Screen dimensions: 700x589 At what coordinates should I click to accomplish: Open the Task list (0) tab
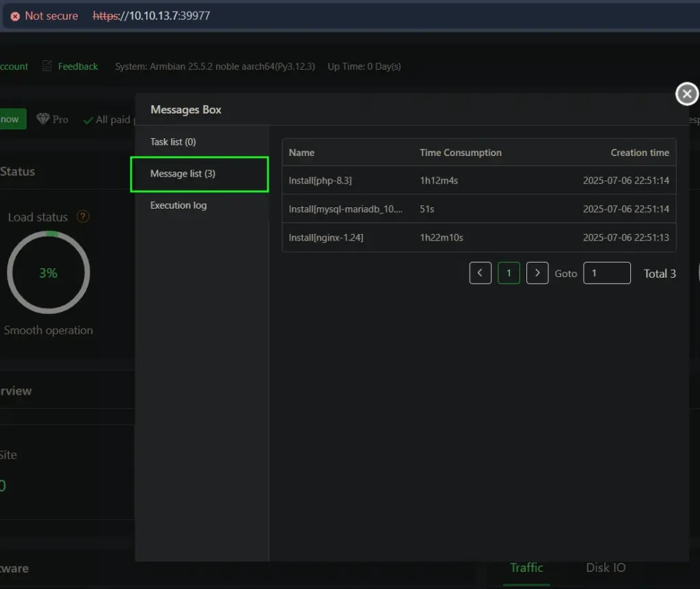(173, 142)
